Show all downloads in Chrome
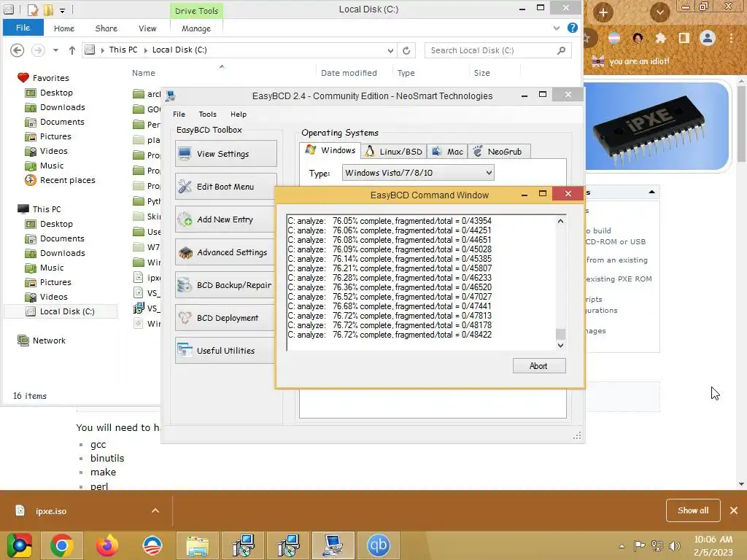Screen dimensions: 747x560 point(693,510)
